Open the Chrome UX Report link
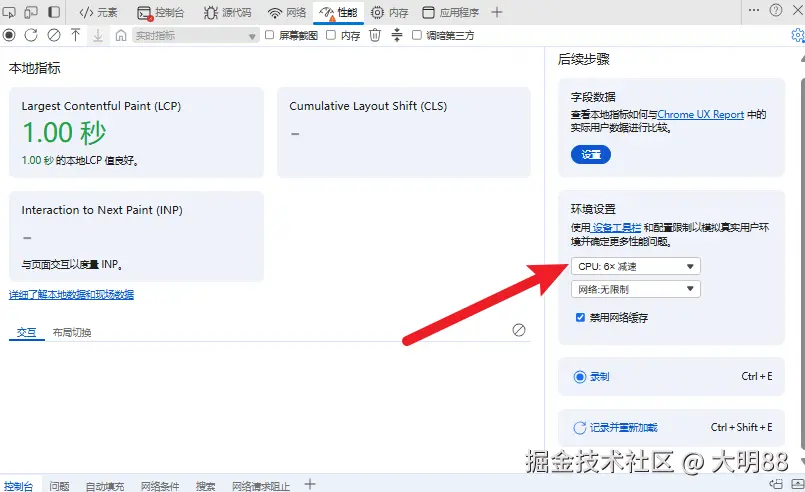This screenshot has width=805, height=492. coord(700,115)
